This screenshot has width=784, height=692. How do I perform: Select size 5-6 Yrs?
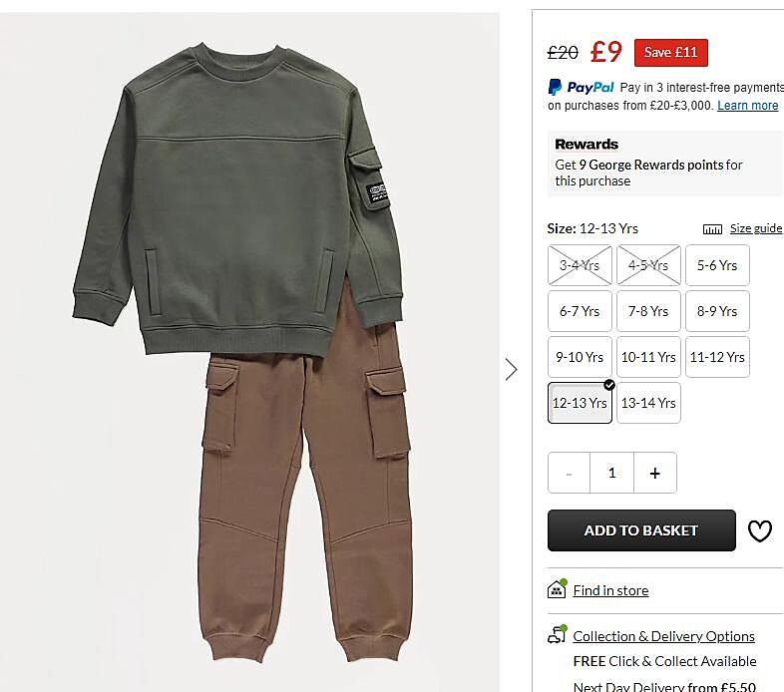click(717, 265)
